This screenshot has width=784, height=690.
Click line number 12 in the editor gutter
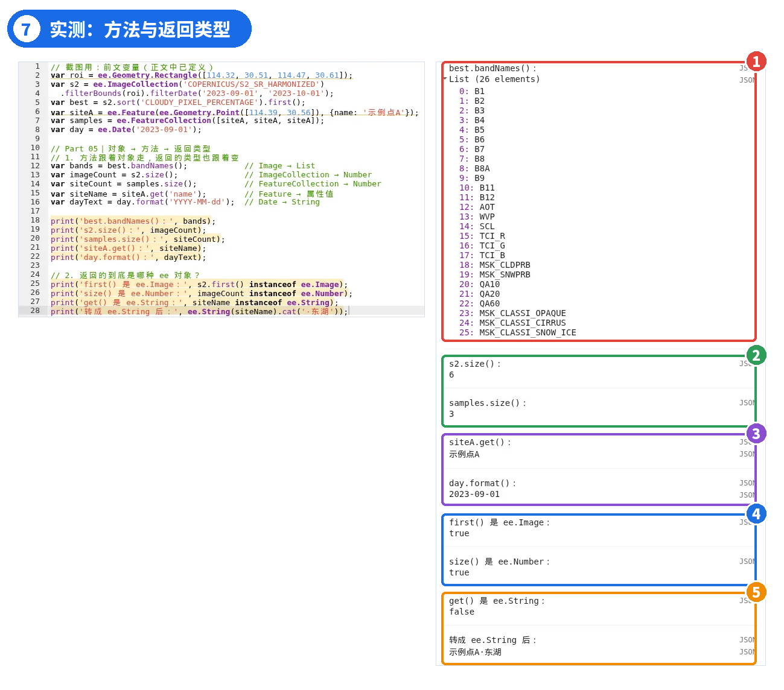click(36, 166)
